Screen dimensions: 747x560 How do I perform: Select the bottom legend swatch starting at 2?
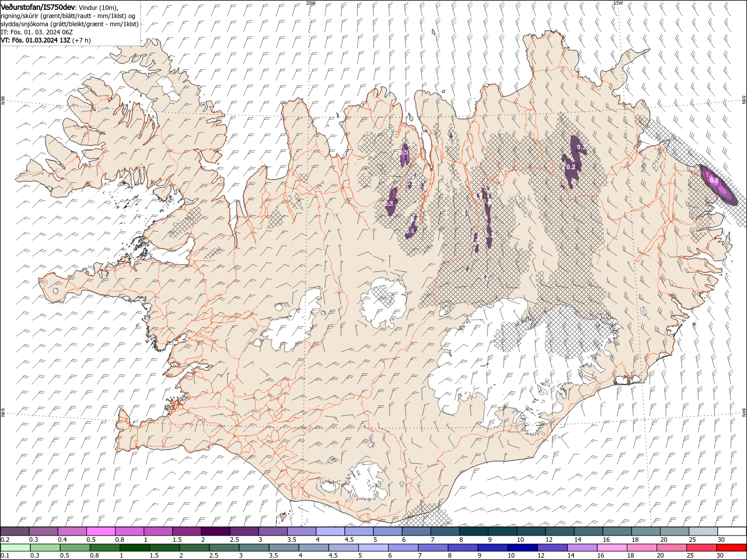pos(194,548)
